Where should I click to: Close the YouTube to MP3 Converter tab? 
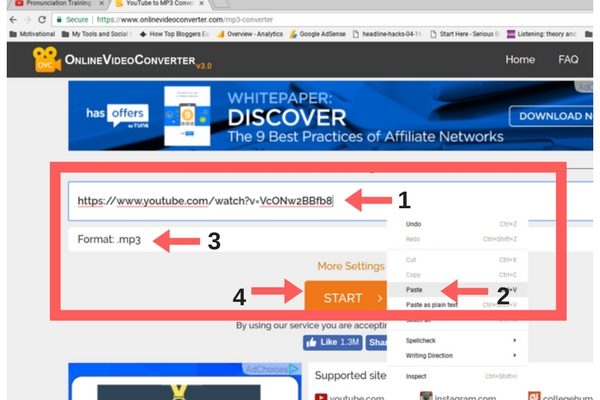[201, 3]
